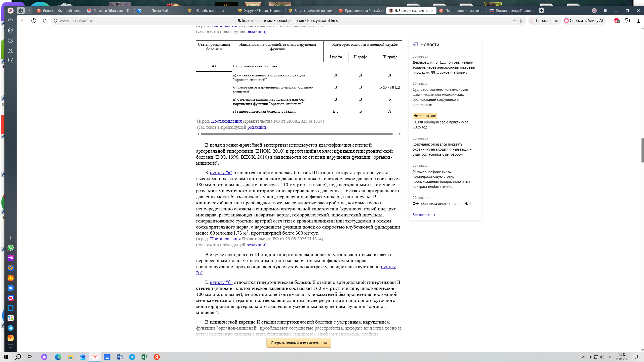Open the 10 tab-group counter

pyautogui.click(x=21, y=11)
